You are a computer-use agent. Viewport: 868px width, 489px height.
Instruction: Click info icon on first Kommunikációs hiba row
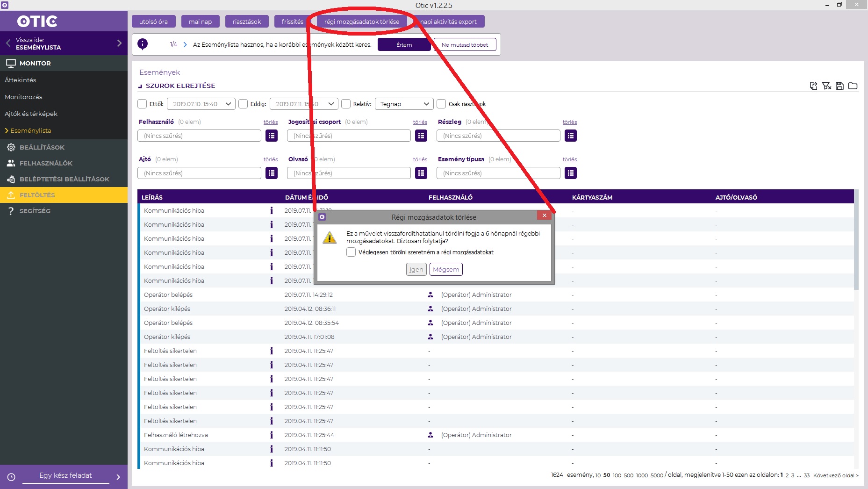pos(271,210)
